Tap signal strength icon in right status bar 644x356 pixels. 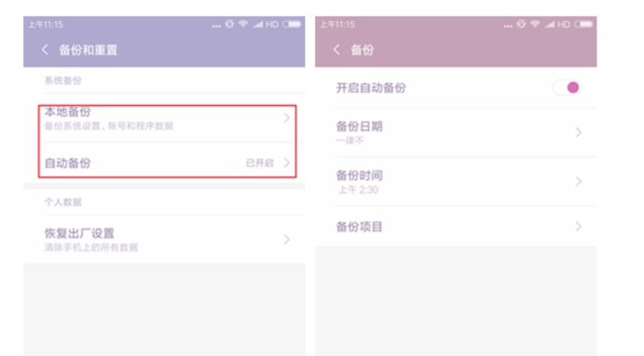click(x=549, y=25)
